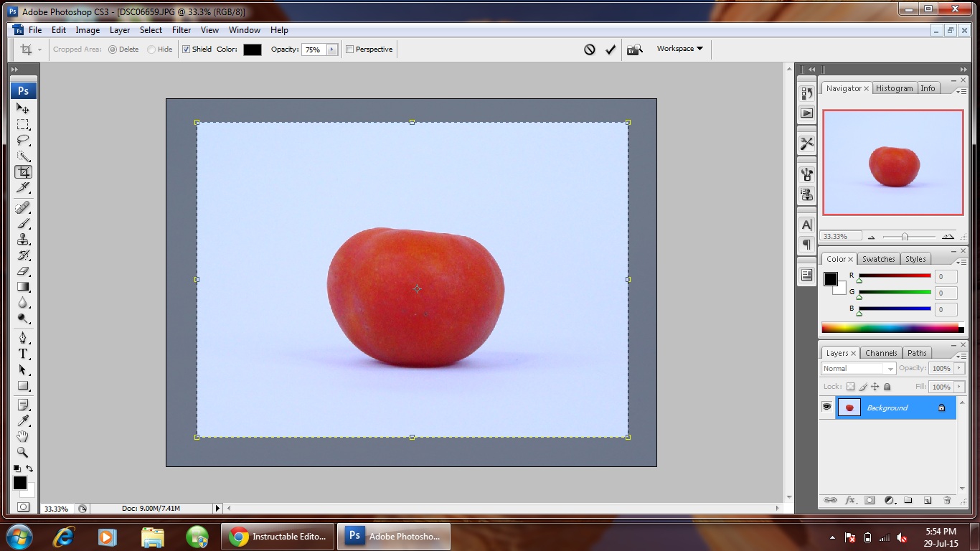Select the Type tool

pyautogui.click(x=23, y=354)
